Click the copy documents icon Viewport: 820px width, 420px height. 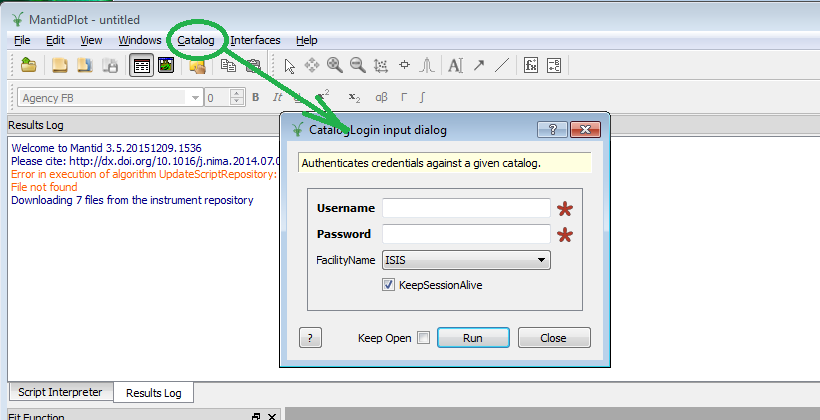click(228, 65)
